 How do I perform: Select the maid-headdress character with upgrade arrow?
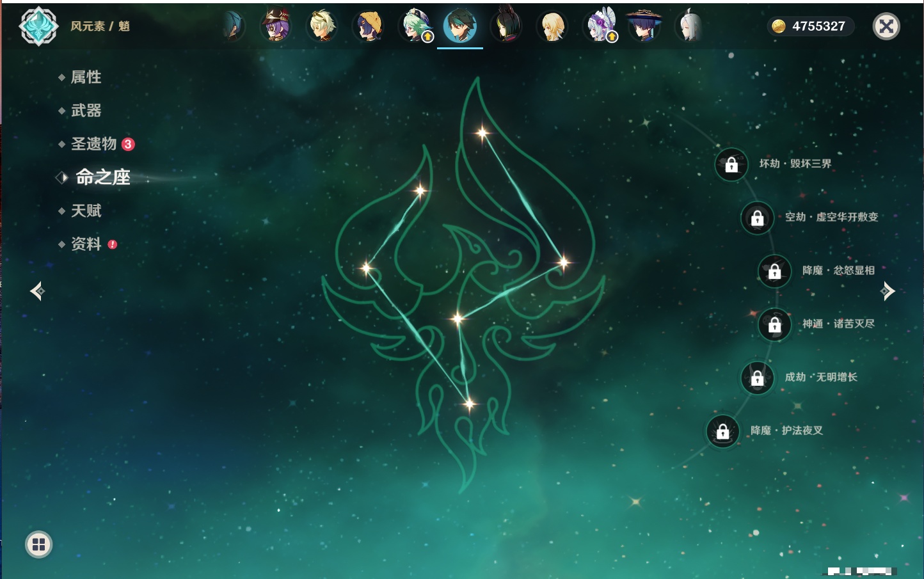pos(600,26)
